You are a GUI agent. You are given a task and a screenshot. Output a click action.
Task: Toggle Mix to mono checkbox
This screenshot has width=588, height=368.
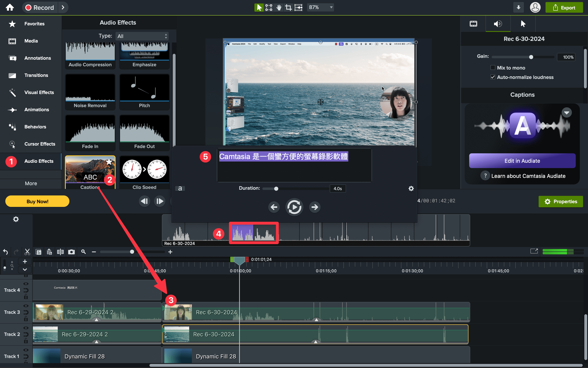(x=493, y=68)
